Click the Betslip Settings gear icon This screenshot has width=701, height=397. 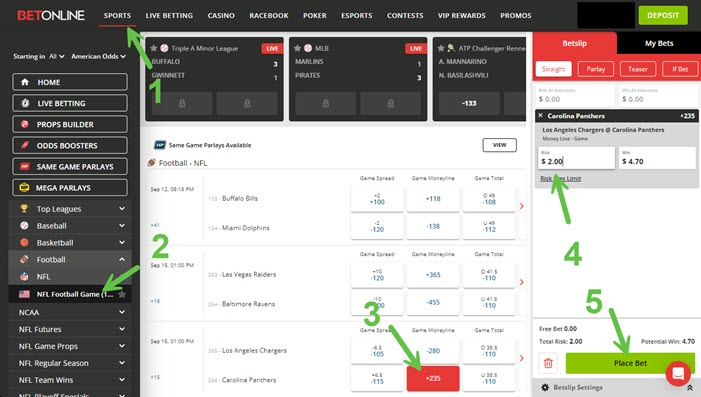pyautogui.click(x=545, y=388)
